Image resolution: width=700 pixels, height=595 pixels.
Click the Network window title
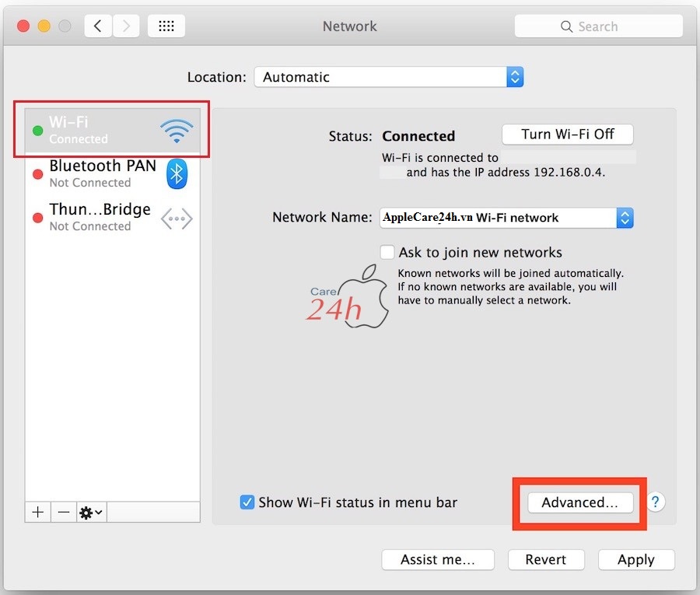(349, 26)
